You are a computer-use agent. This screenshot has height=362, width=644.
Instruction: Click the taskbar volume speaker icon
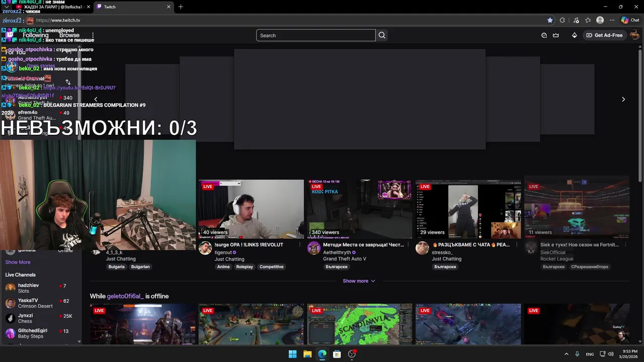click(x=611, y=354)
